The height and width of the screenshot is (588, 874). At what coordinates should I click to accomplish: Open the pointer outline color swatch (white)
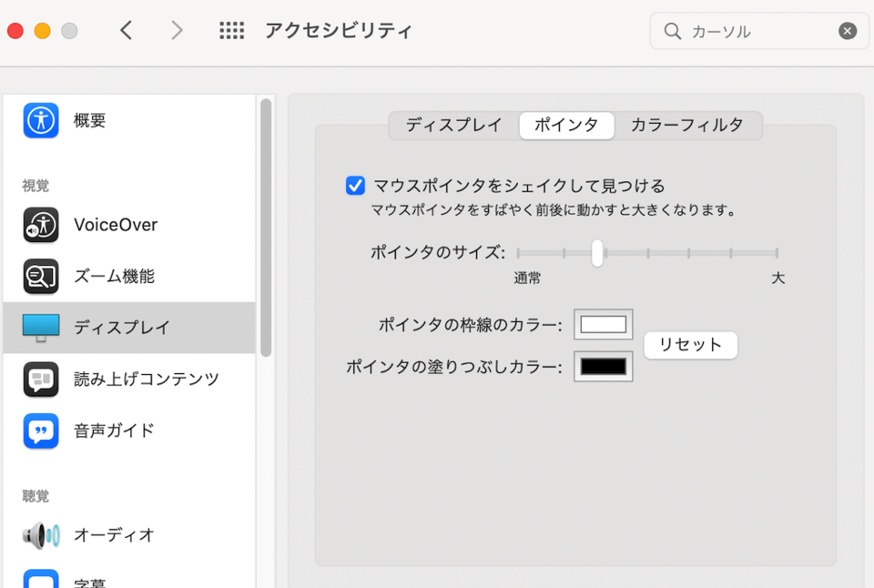coord(603,324)
